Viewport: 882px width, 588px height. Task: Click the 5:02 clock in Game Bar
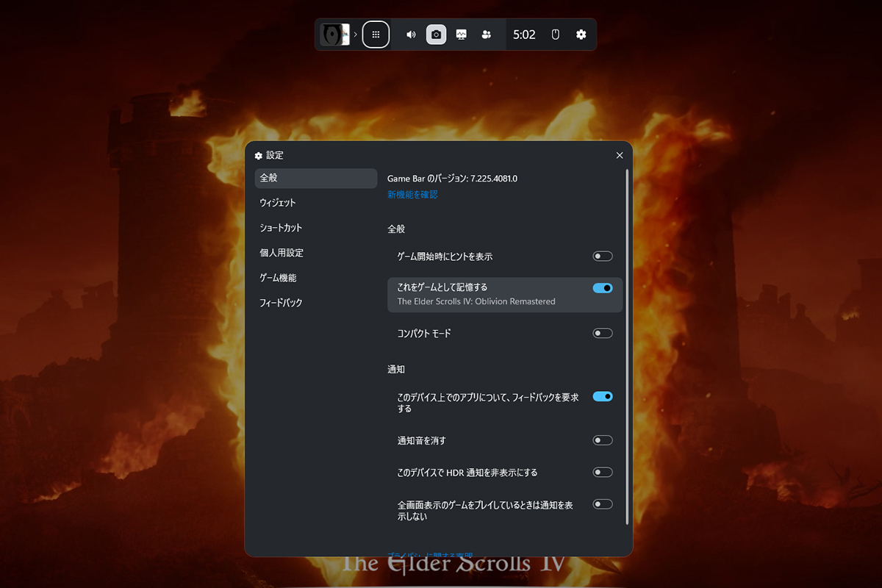click(524, 35)
